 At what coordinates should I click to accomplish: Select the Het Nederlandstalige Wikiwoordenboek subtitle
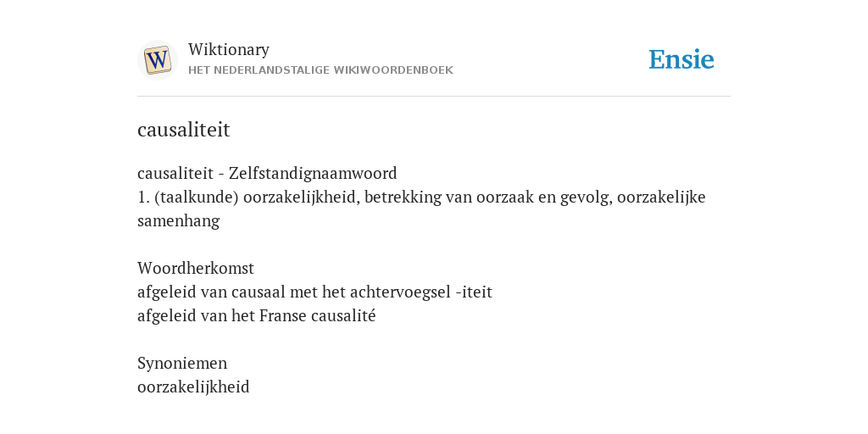(320, 70)
